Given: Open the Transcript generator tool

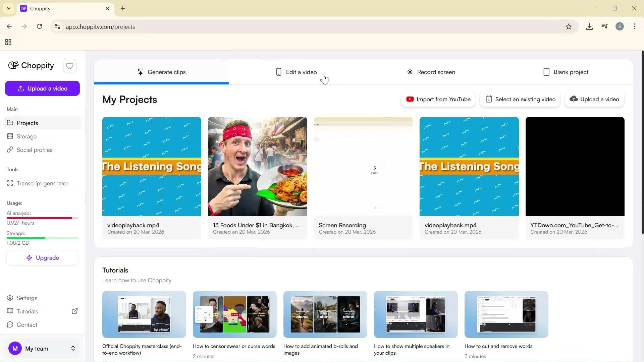Looking at the screenshot, I should pyautogui.click(x=42, y=183).
